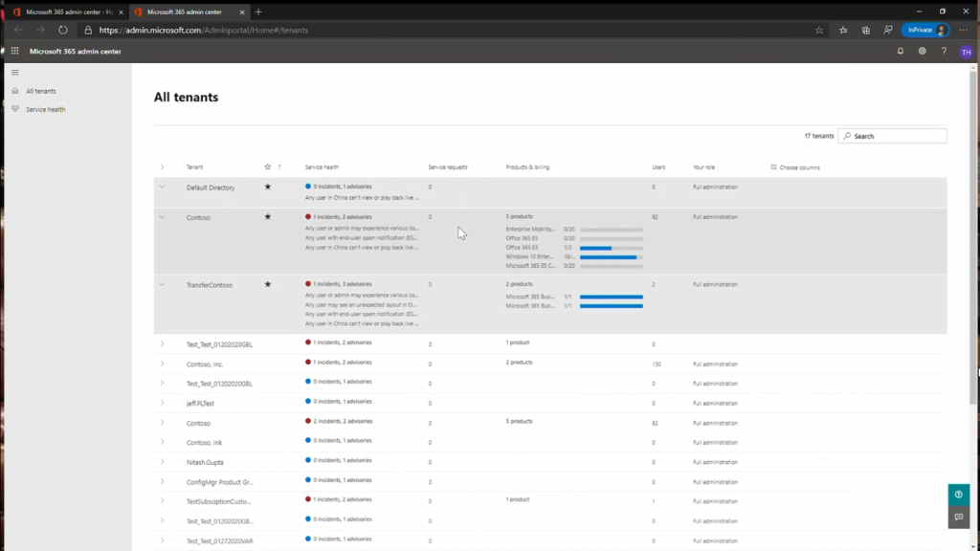This screenshot has width=980, height=551.
Task: Click the Windows 10 Enter... license usage bar
Action: pyautogui.click(x=612, y=256)
